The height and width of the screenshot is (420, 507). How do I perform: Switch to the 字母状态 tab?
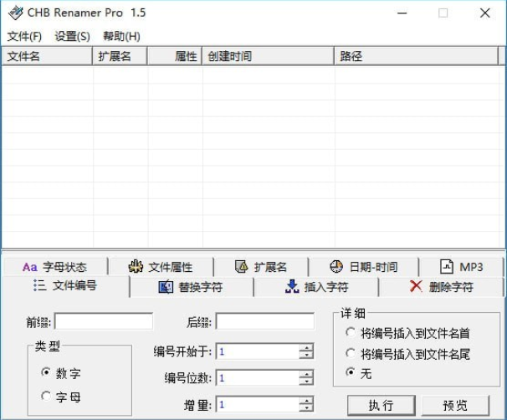tap(55, 267)
